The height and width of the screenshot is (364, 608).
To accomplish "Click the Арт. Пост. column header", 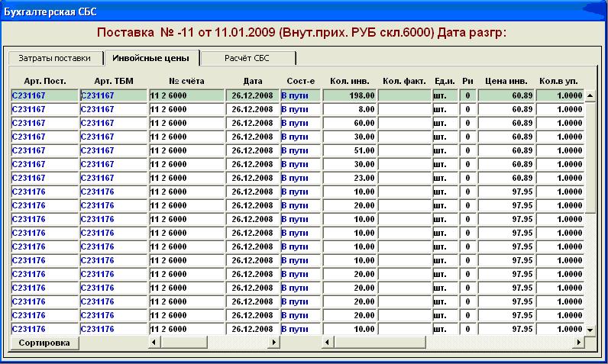I will [x=45, y=82].
